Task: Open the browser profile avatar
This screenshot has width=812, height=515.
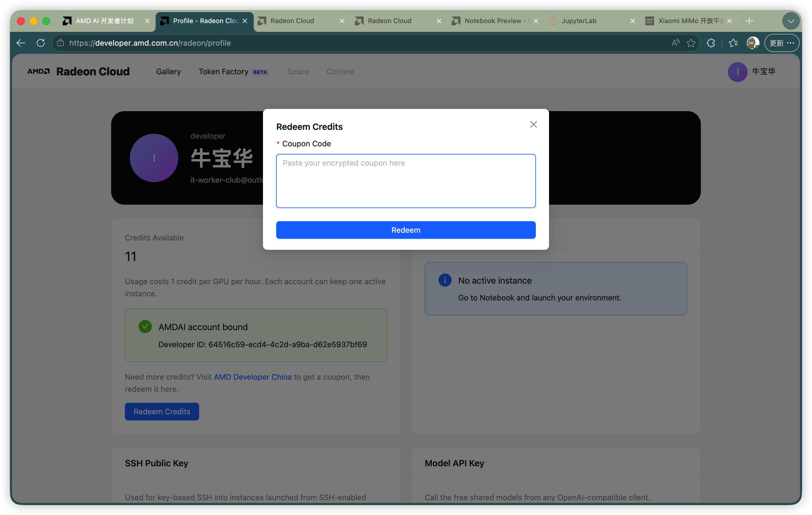Action: (x=753, y=43)
